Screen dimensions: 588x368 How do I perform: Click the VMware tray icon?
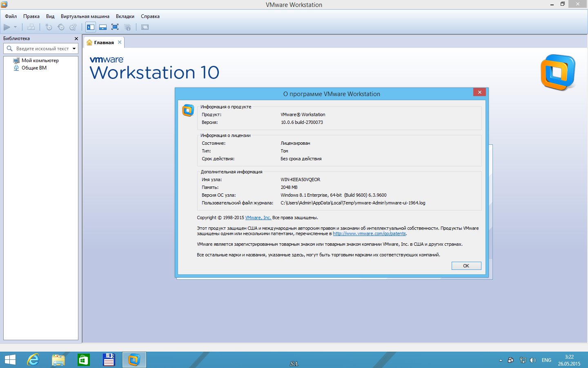[x=510, y=360]
